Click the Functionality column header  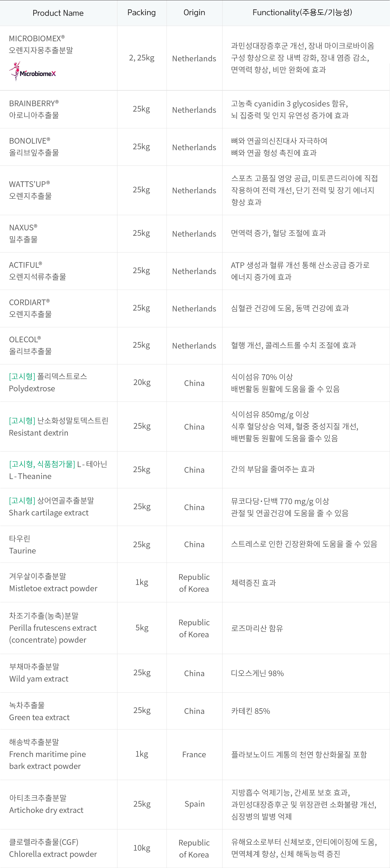(302, 13)
